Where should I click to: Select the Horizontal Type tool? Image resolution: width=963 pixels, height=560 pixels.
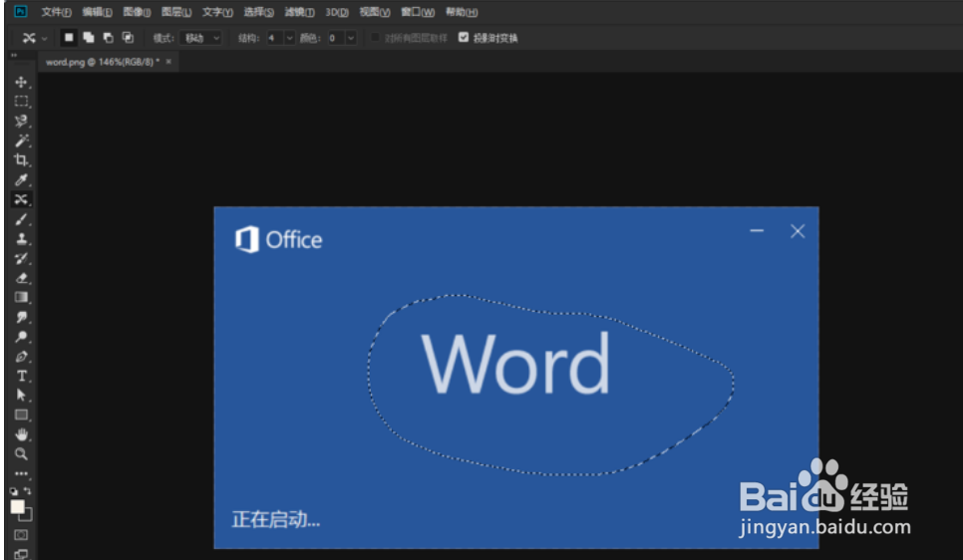click(22, 376)
